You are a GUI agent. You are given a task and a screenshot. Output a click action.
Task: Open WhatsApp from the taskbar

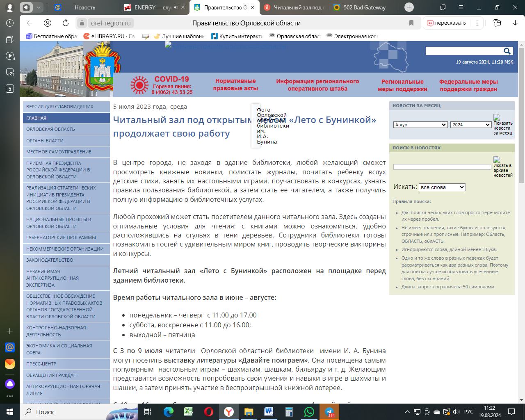click(309, 412)
